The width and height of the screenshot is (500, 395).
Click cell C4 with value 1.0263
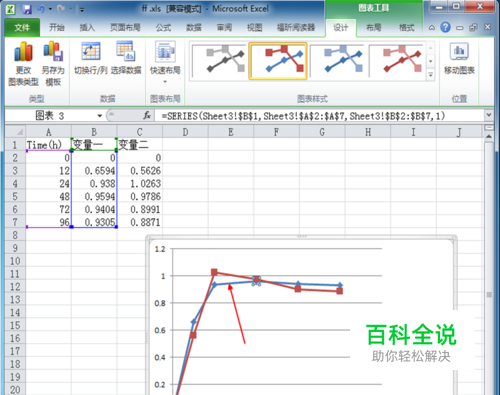click(140, 183)
